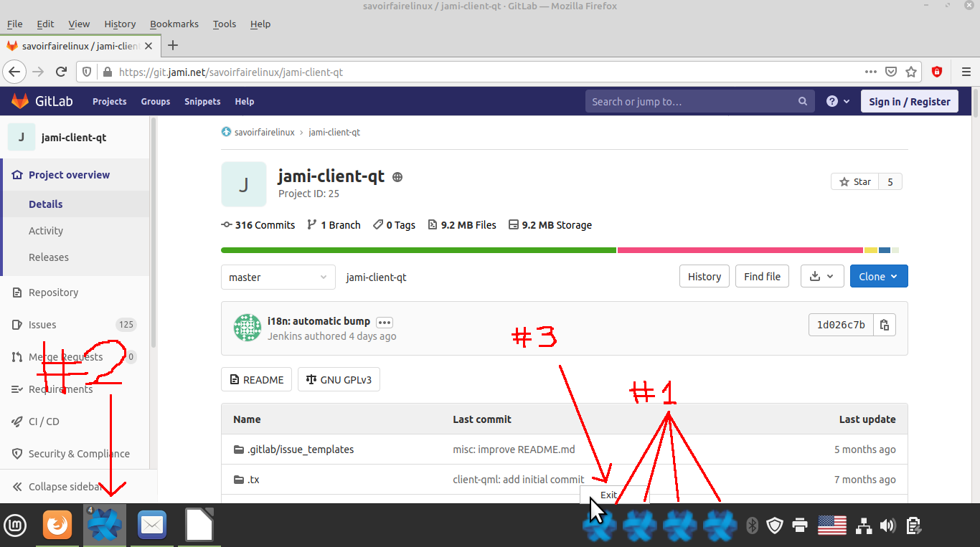Click the History button

pyautogui.click(x=705, y=276)
